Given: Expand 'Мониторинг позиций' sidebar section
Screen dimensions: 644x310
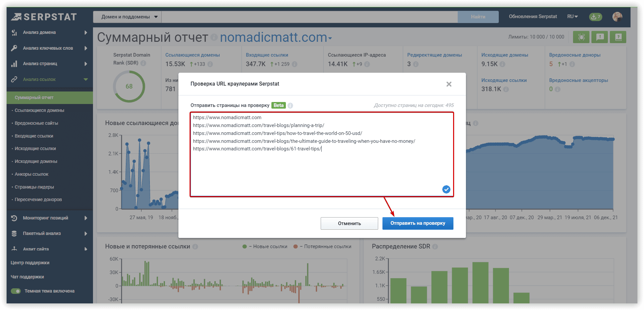Looking at the screenshot, I should pyautogui.click(x=49, y=218).
